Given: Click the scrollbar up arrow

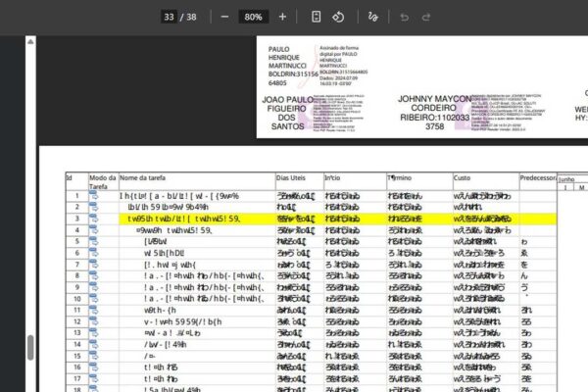Looking at the screenshot, I should [30, 41].
